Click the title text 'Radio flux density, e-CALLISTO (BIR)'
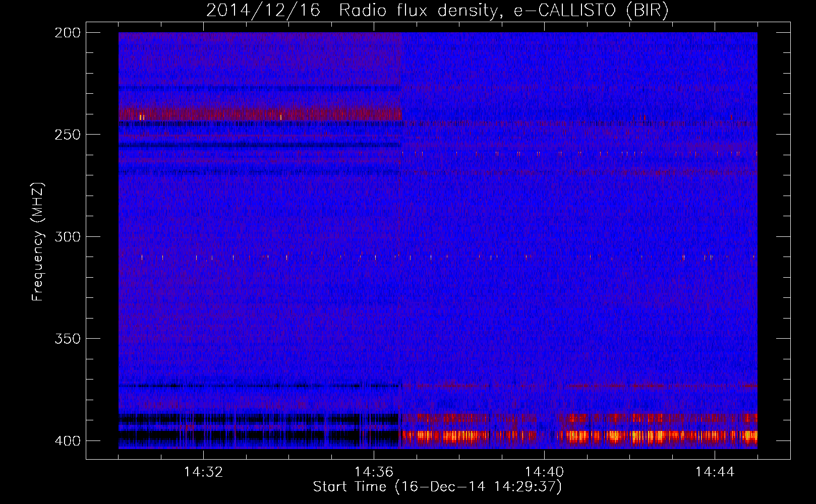816x504 pixels. (x=504, y=11)
